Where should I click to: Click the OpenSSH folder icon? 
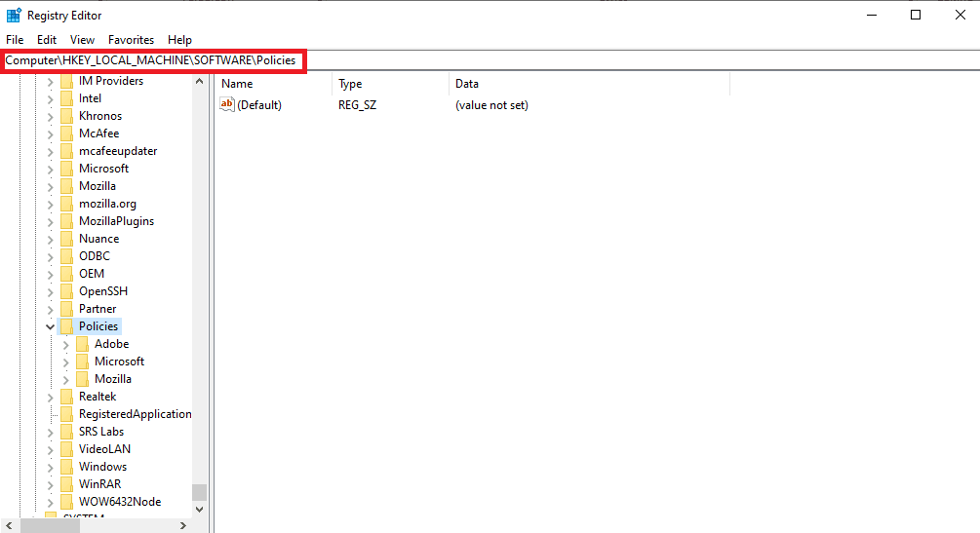[67, 291]
